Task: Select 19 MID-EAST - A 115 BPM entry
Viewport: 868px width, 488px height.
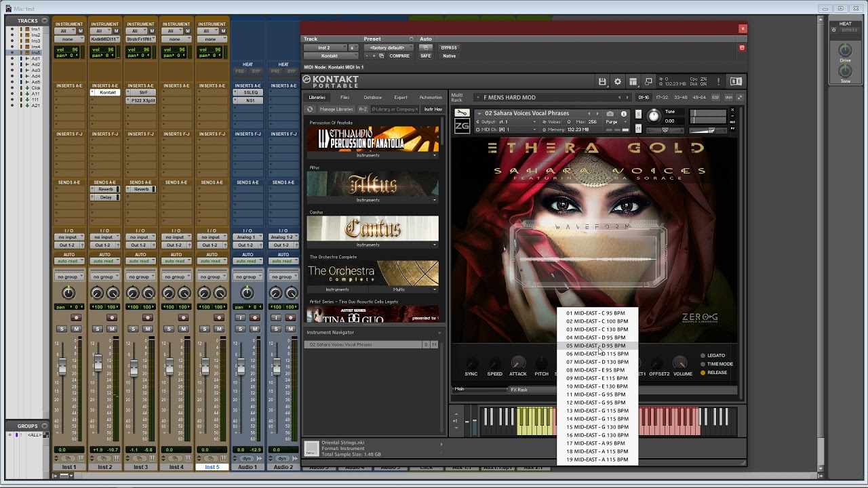Action: pos(597,460)
